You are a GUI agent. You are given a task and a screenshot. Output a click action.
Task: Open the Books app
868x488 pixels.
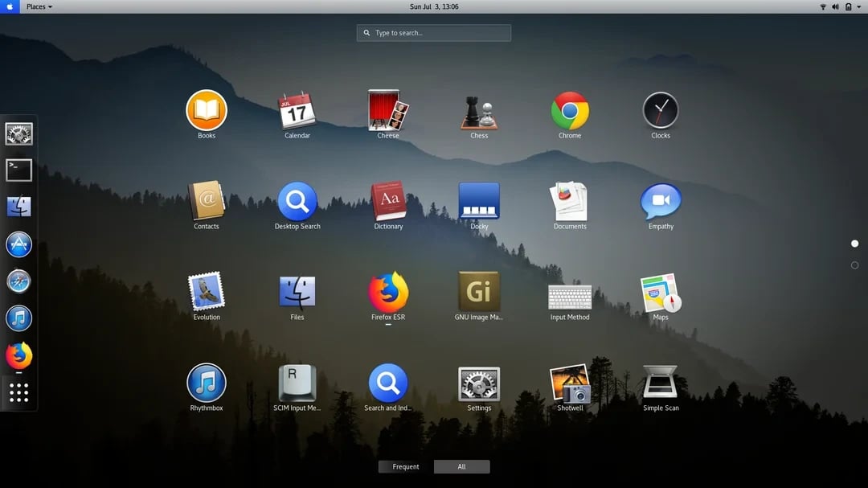[x=207, y=110]
